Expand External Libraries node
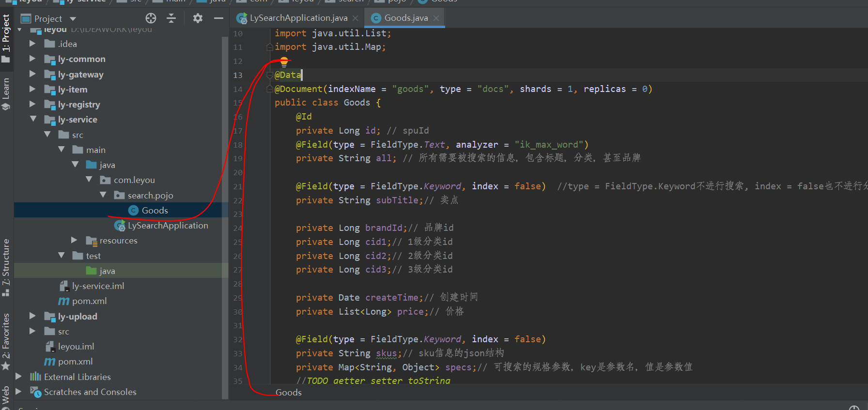This screenshot has height=410, width=868. (18, 377)
